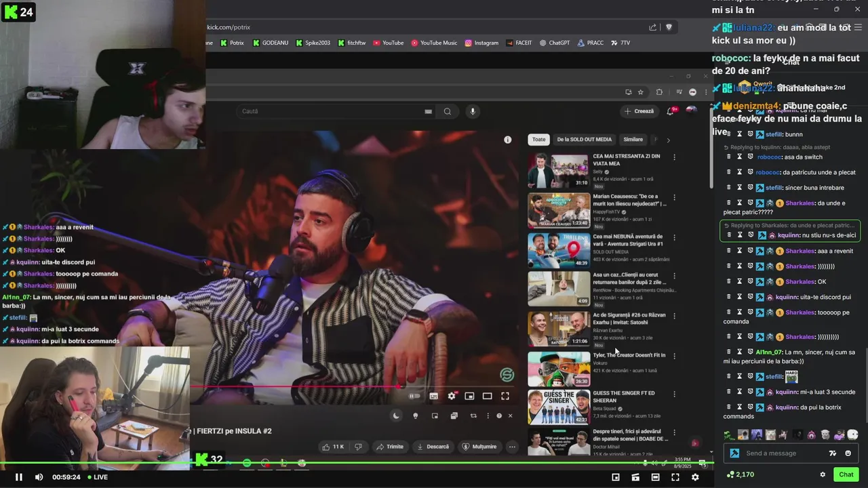Screen dimensions: 868x488
Task: Open Potrix bookmark in bookmarks bar
Action: 232,43
